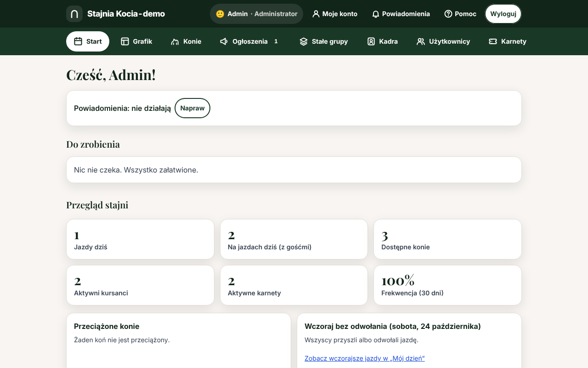Select the "Aktywne karnety" stat label
This screenshot has width=588, height=368.
(x=254, y=293)
